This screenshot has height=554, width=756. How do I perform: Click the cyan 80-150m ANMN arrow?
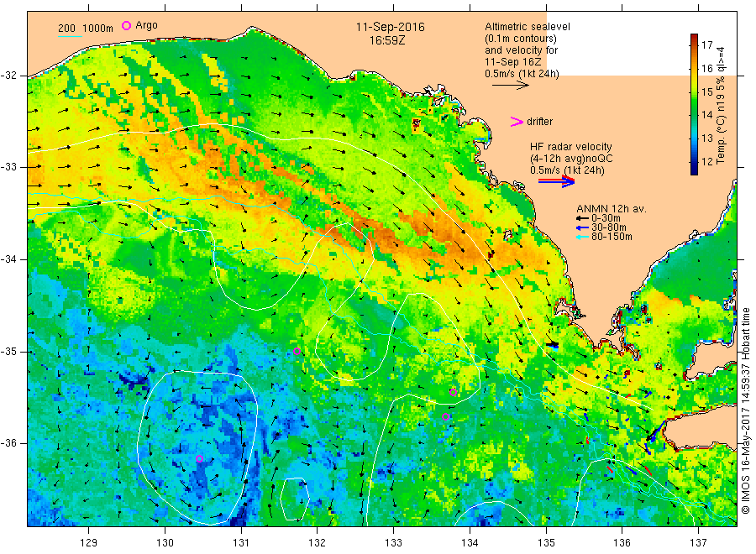click(x=582, y=237)
